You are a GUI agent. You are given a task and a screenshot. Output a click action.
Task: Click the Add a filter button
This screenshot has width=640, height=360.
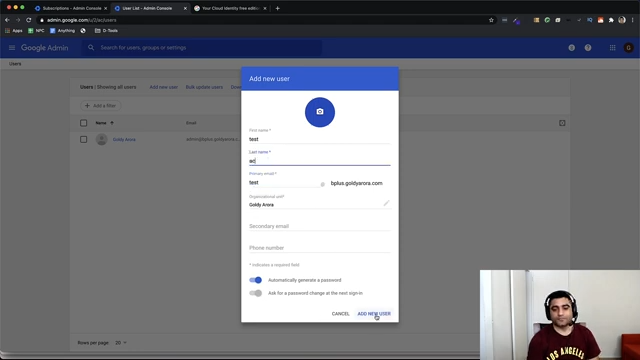point(100,106)
